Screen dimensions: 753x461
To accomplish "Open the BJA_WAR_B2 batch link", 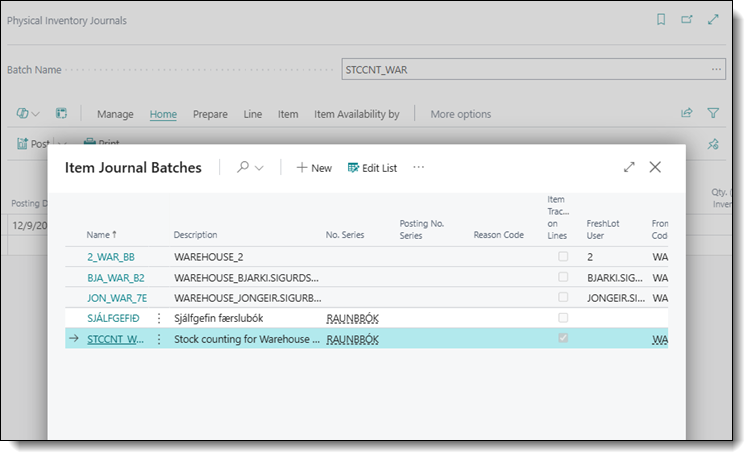I will (116, 278).
